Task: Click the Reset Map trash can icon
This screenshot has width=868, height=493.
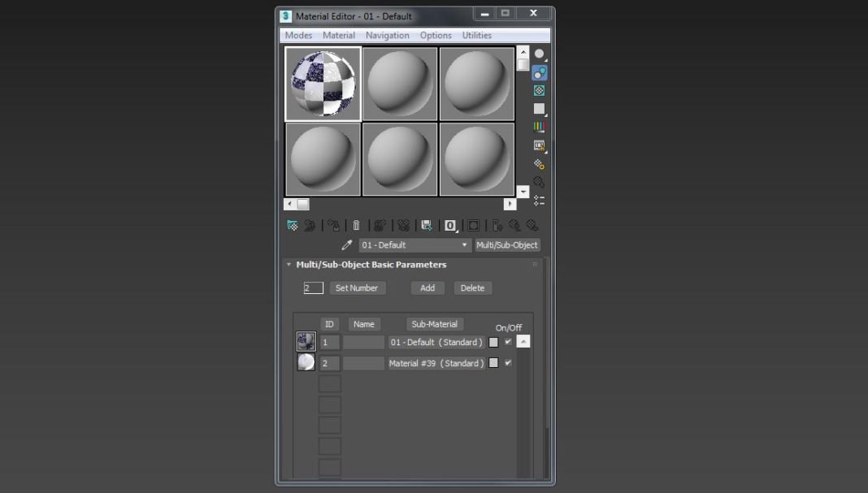Action: point(357,225)
